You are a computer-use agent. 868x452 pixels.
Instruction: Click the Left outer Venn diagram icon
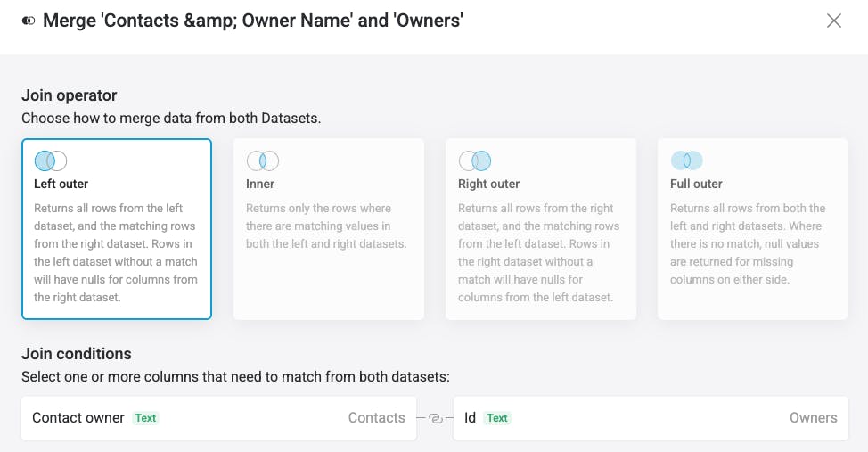pos(51,161)
